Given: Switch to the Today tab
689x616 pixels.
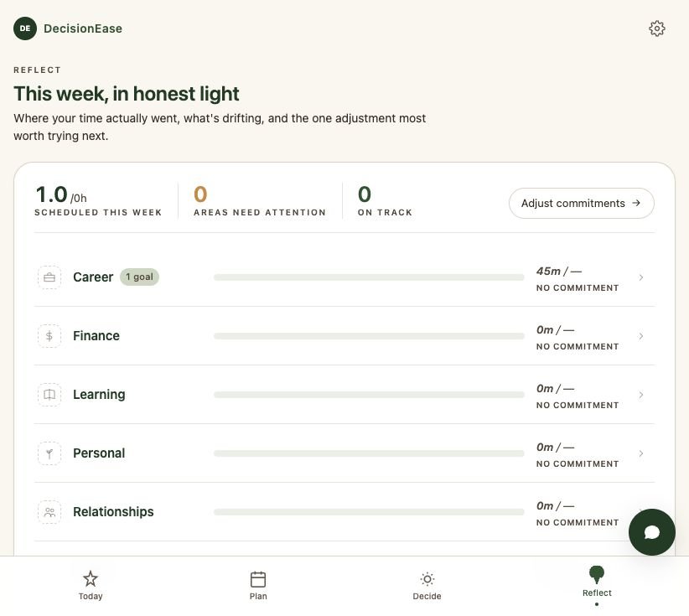Looking at the screenshot, I should [91, 585].
